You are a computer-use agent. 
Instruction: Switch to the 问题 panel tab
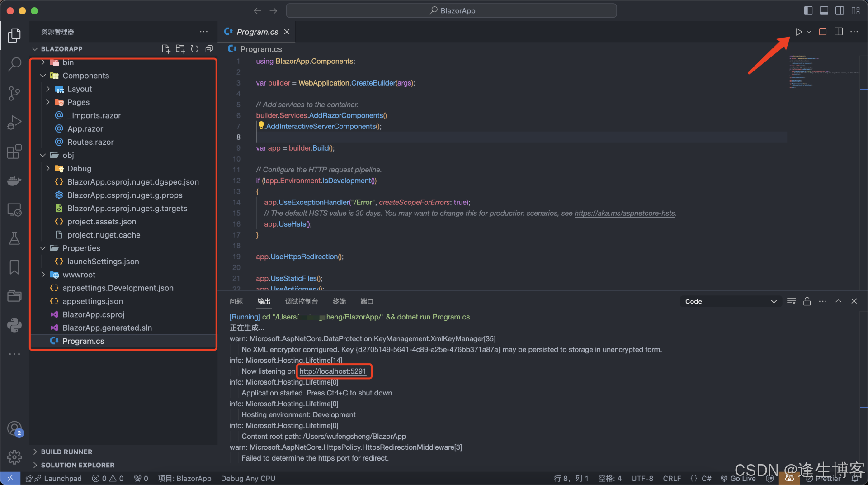coord(236,301)
